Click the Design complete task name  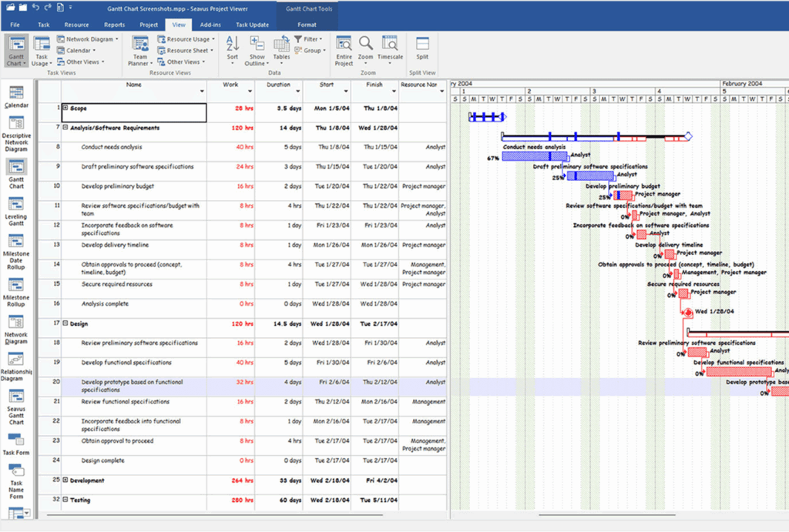[102, 460]
